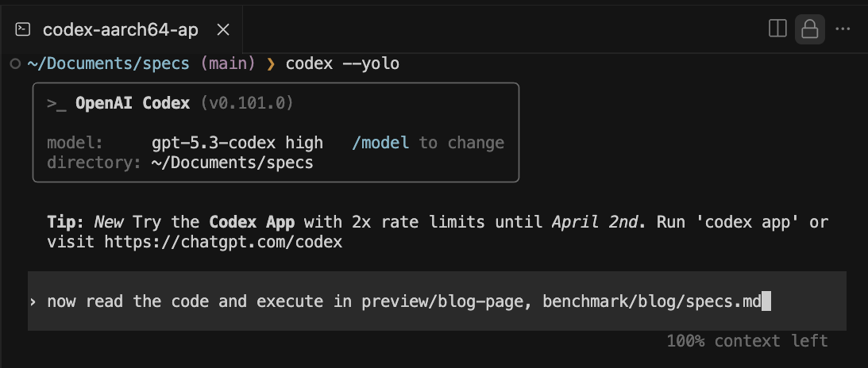The height and width of the screenshot is (368, 868).
Task: Click the '>_' prompt symbol in the Codex header
Action: (x=56, y=103)
